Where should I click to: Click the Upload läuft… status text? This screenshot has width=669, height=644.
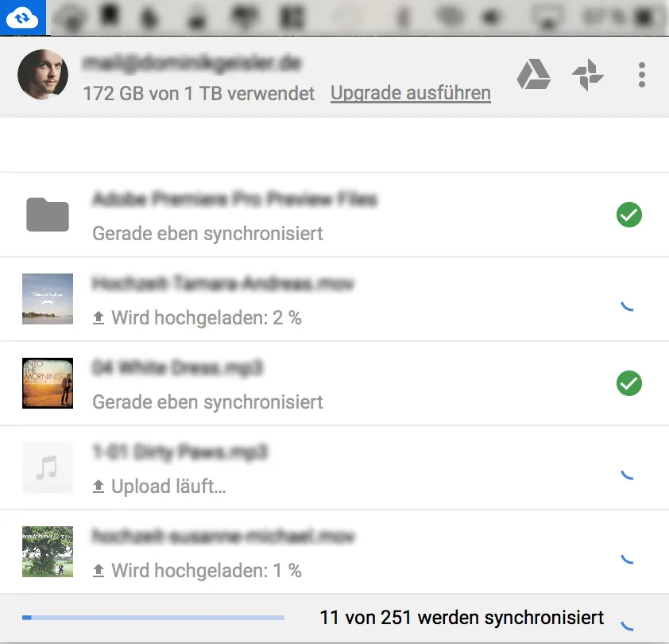[x=168, y=487]
